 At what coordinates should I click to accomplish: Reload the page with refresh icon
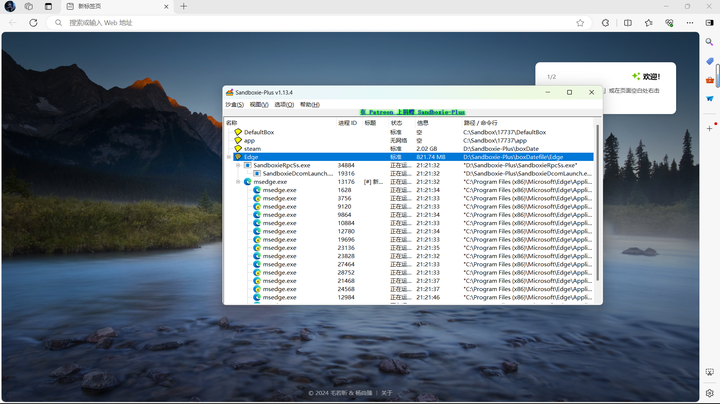[x=33, y=22]
